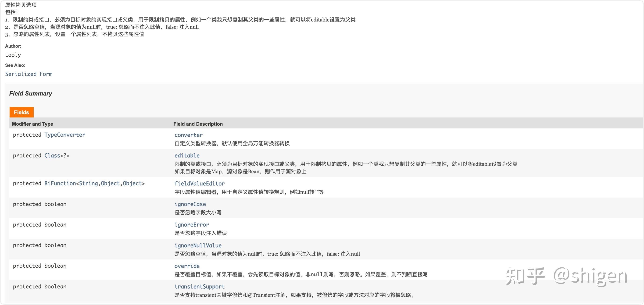Screen dimensions: 644x305
Task: Open the ignoreCase field link
Action: click(x=190, y=204)
